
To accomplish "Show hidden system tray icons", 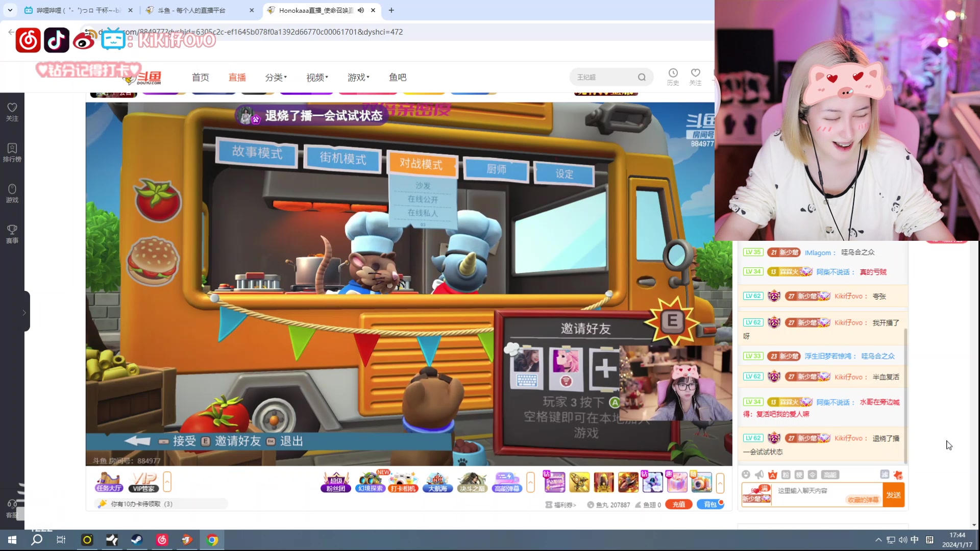I will point(878,540).
